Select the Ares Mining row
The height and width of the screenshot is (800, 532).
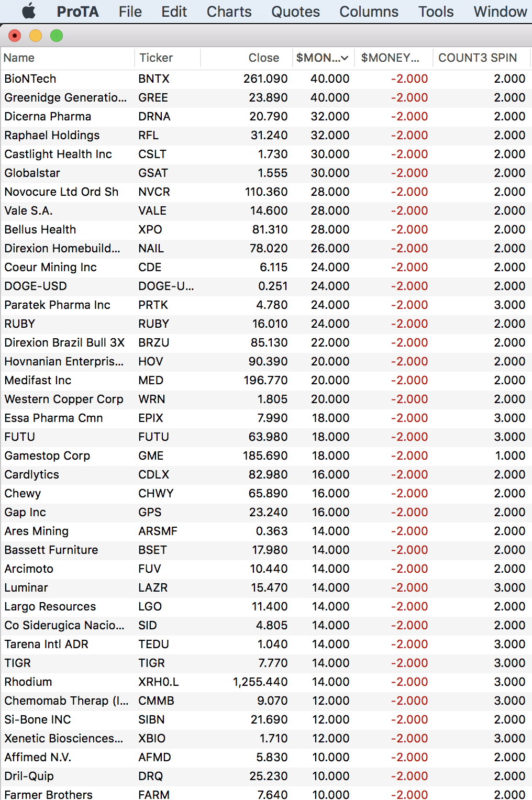point(266,531)
